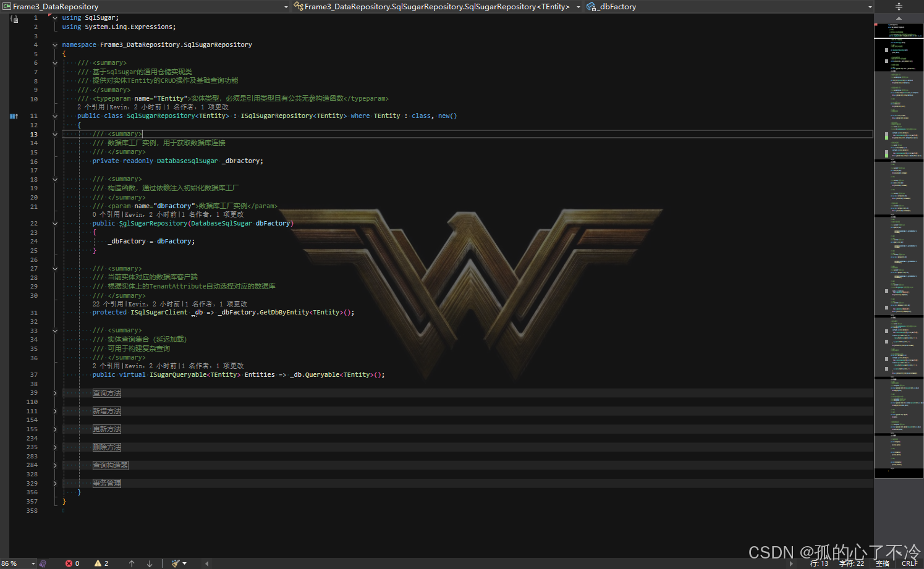Click '1 名作者, 1 项更改' above the constructor
The image size is (924, 569).
tap(213, 215)
